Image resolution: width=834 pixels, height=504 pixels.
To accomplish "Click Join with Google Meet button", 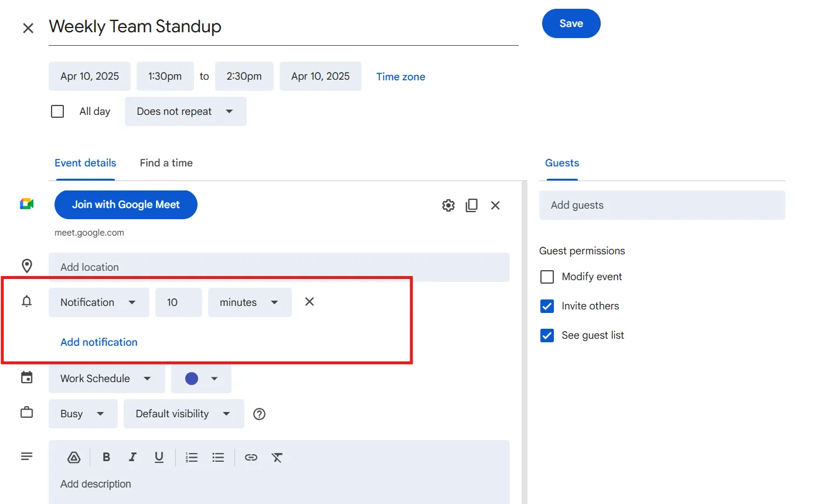I will pos(126,205).
